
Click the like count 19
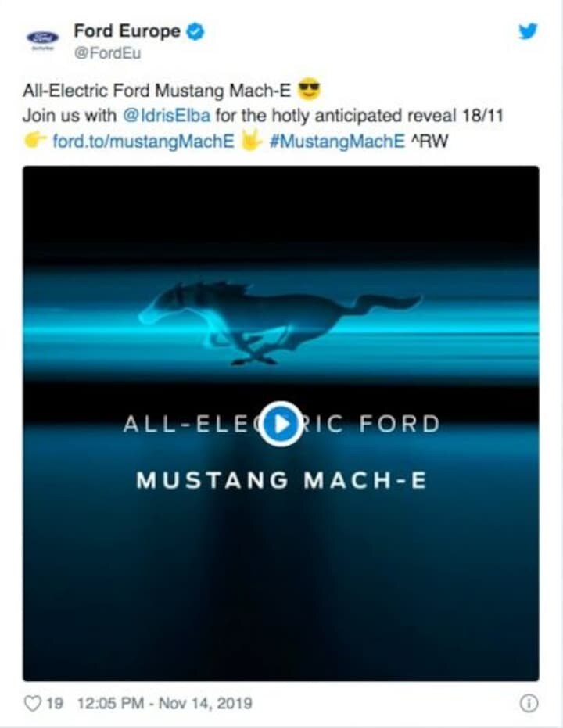[x=54, y=704]
